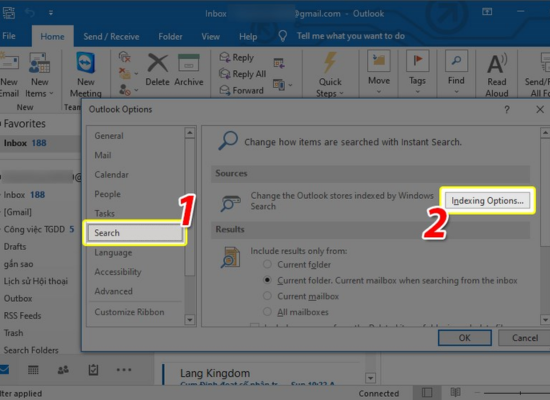Open the Tasks view icon at bottom
Screen dimensions: 550x400
point(93,369)
